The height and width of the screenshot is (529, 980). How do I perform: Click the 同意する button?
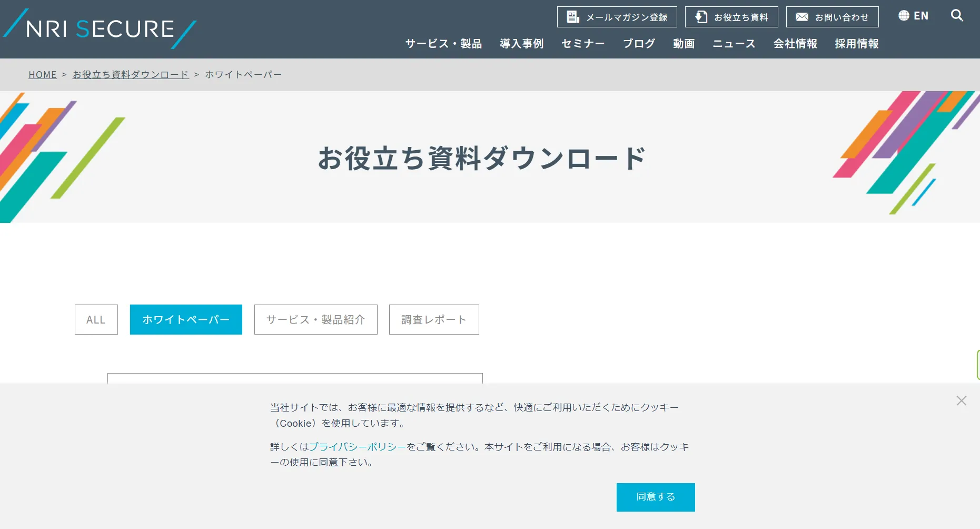click(656, 497)
